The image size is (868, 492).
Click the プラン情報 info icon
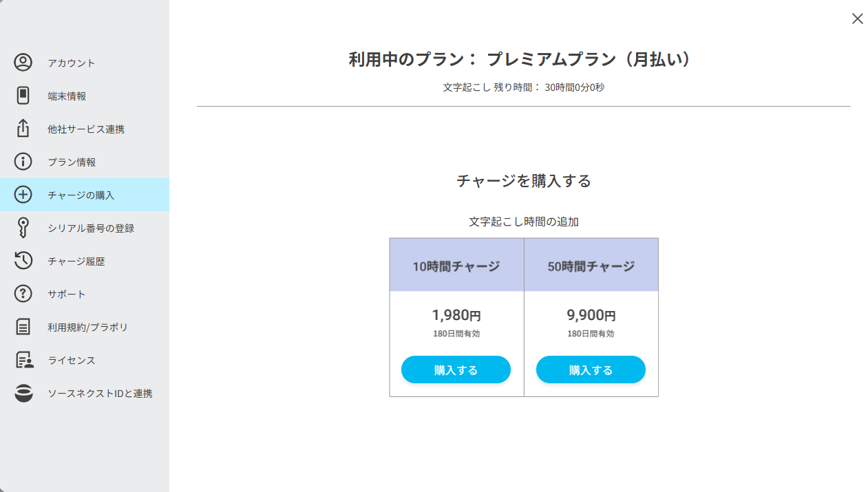click(23, 162)
